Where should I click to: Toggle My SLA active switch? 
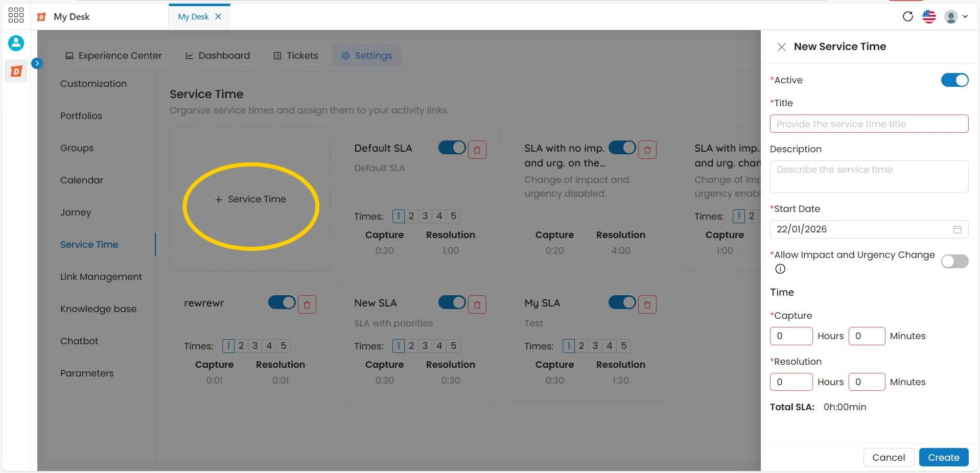coord(622,302)
